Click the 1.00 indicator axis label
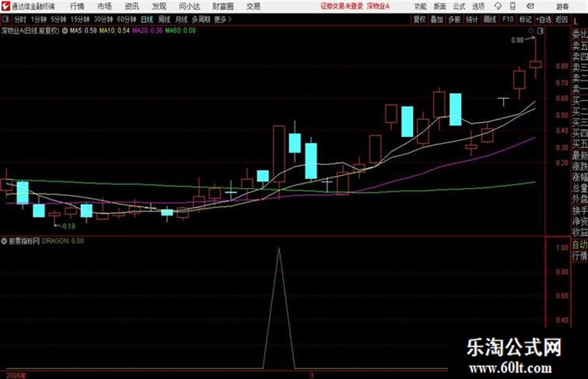The width and height of the screenshot is (588, 379). (x=562, y=248)
